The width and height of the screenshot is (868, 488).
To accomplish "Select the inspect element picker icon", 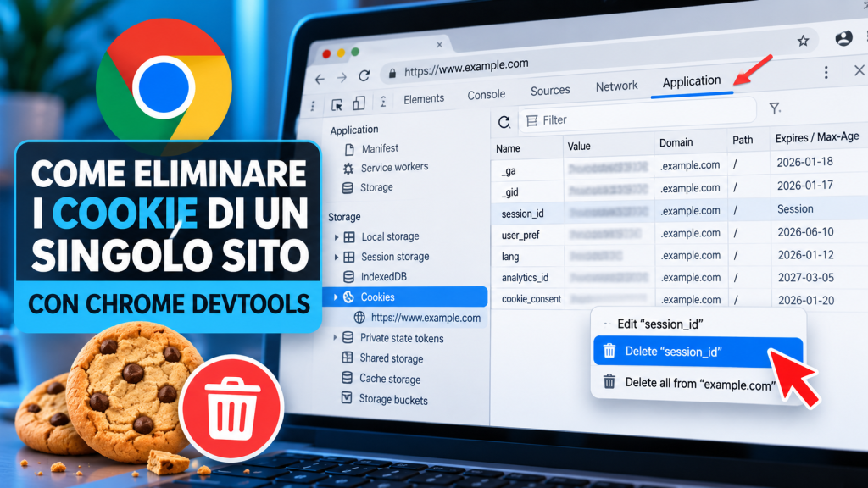I will [x=337, y=104].
